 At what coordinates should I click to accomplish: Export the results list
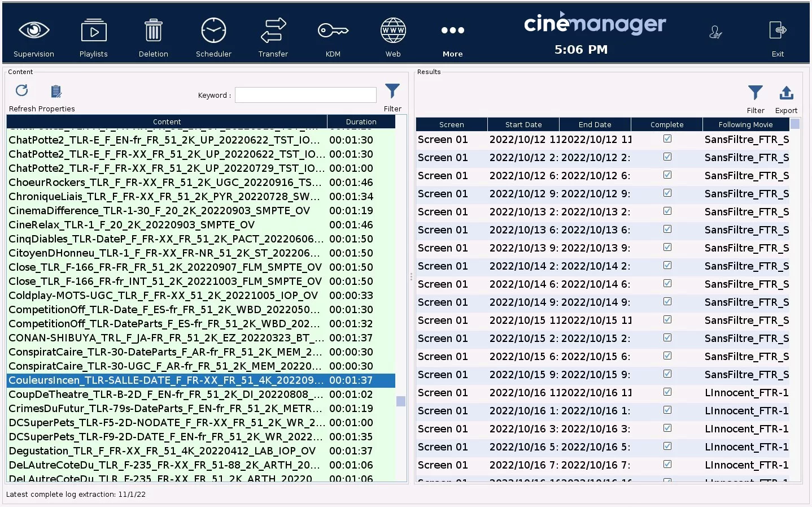pos(786,93)
